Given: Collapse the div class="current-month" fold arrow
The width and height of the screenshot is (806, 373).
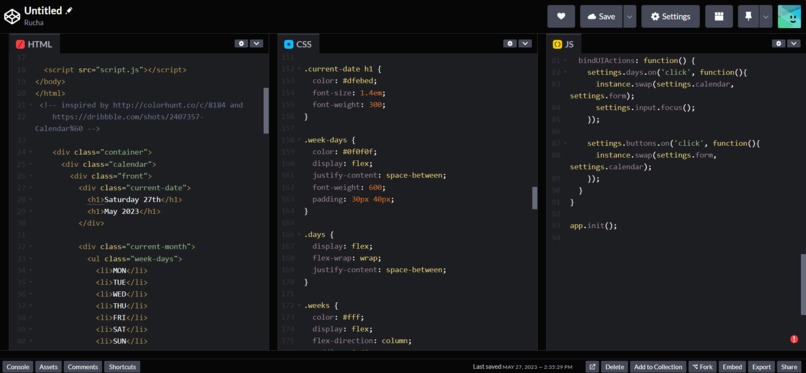Looking at the screenshot, I should pos(30,247).
